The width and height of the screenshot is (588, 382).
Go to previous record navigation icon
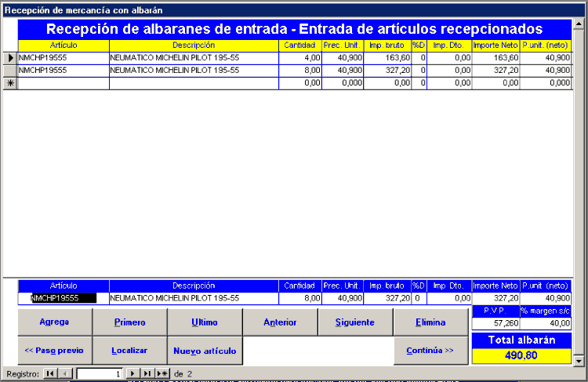click(x=65, y=373)
